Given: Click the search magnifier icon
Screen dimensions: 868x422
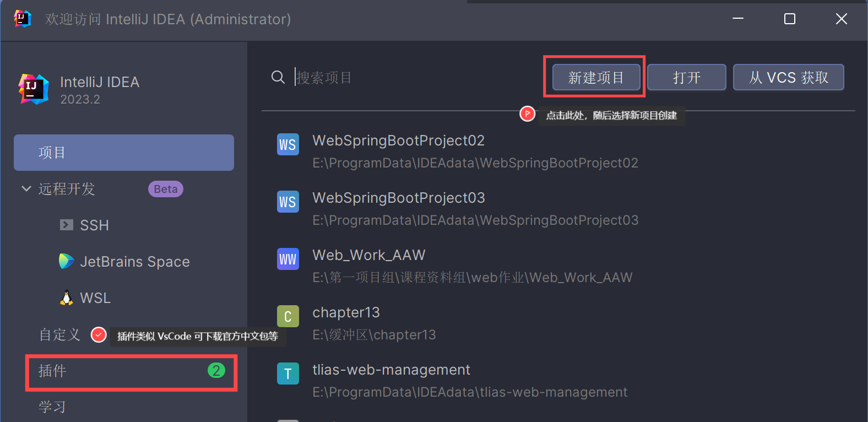Looking at the screenshot, I should [278, 77].
